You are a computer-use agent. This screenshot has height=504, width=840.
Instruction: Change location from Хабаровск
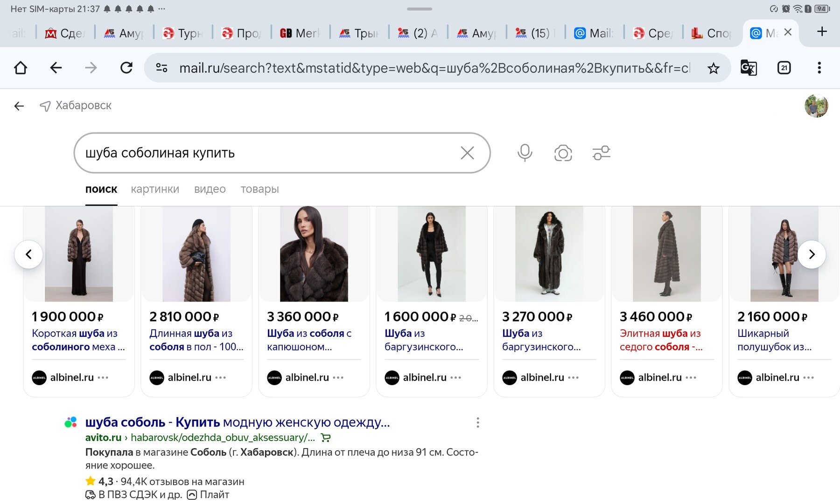(83, 105)
